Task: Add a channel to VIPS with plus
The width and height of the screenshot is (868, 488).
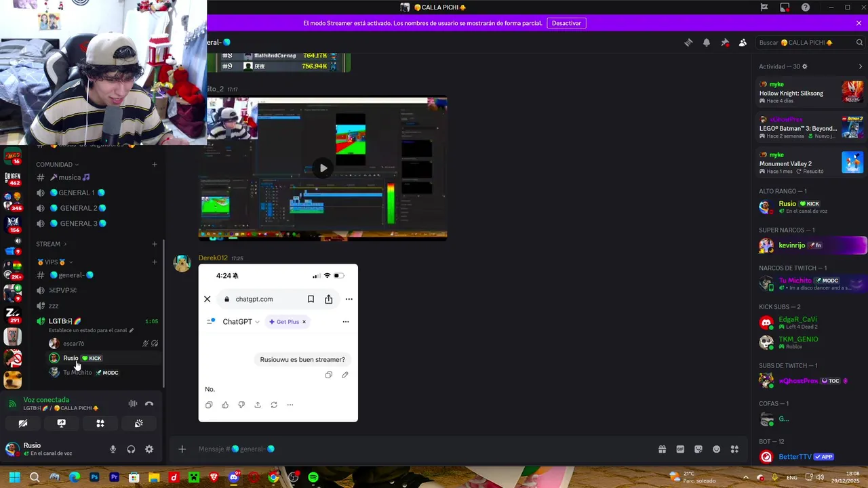Action: pyautogui.click(x=155, y=262)
